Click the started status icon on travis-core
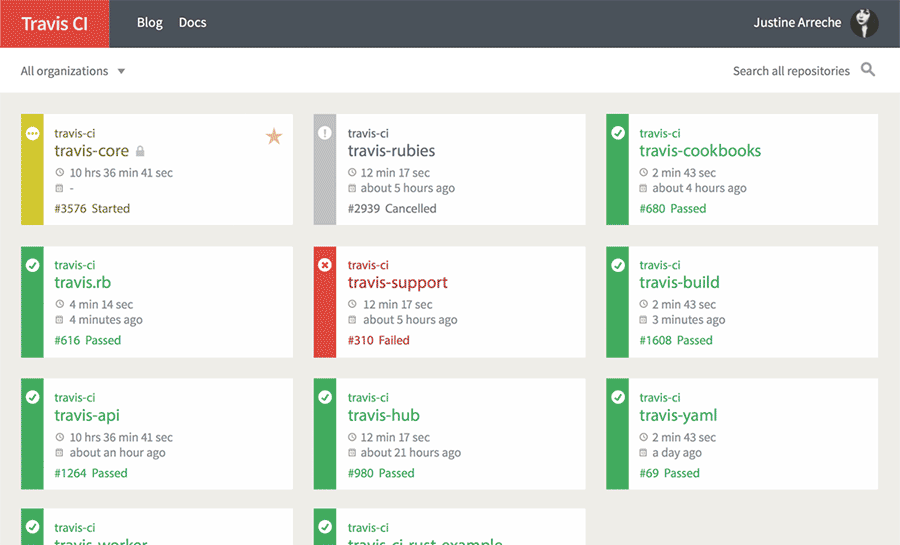The image size is (900, 545). 32,133
